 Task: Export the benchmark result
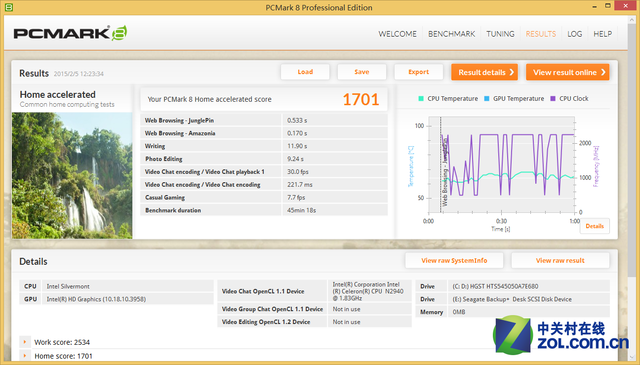coord(418,72)
